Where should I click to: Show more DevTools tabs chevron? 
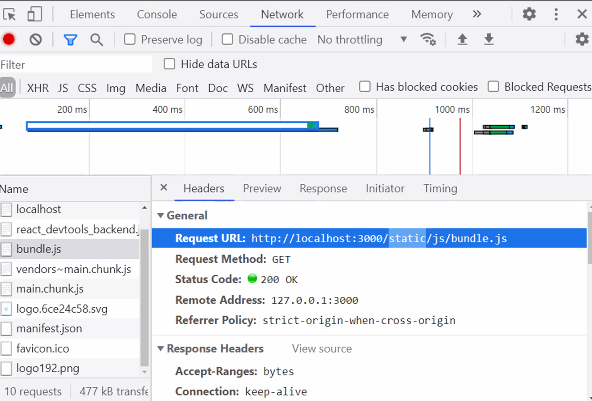point(477,14)
